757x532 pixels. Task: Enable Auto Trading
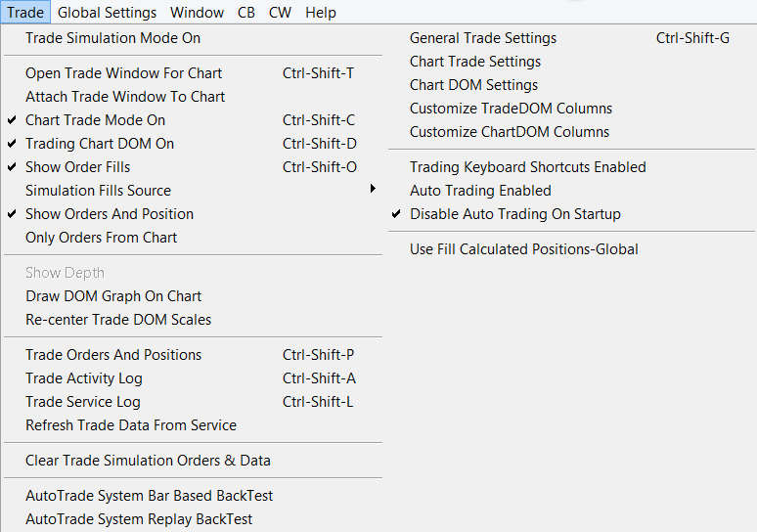point(480,191)
